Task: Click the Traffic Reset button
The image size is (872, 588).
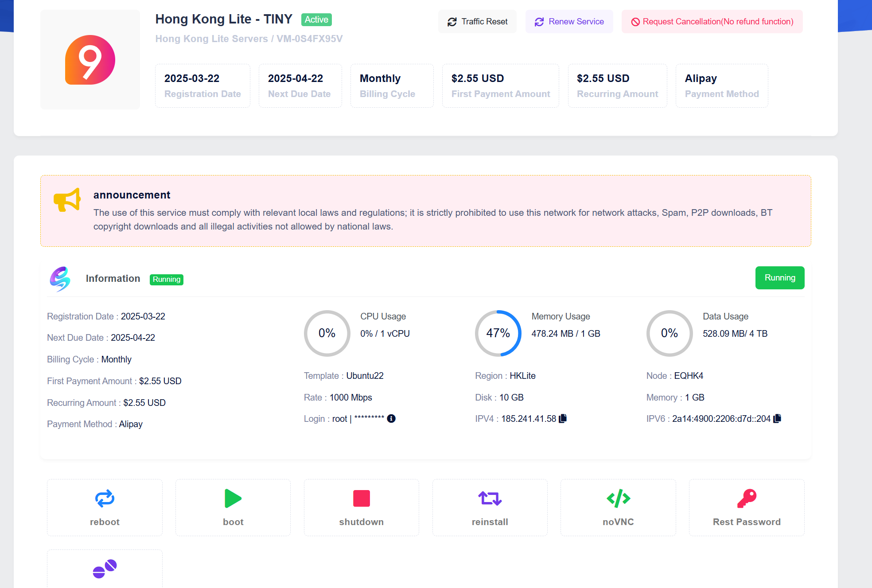Action: coord(477,21)
